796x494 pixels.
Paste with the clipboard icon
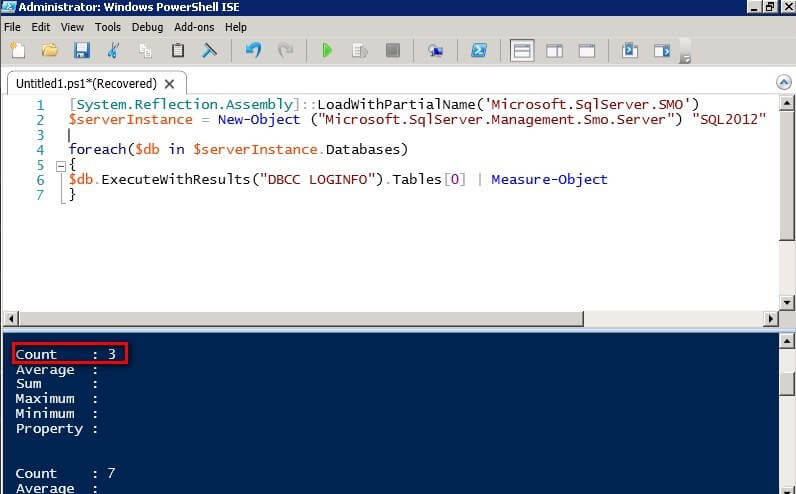(x=178, y=50)
